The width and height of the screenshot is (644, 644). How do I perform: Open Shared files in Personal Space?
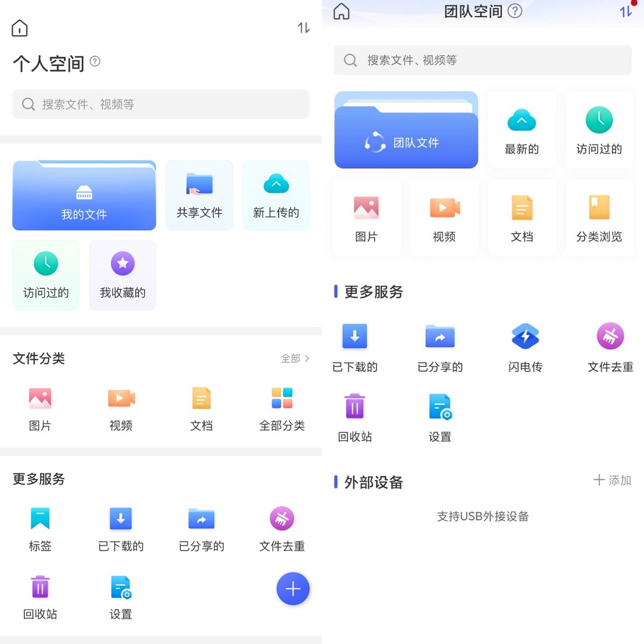[199, 194]
